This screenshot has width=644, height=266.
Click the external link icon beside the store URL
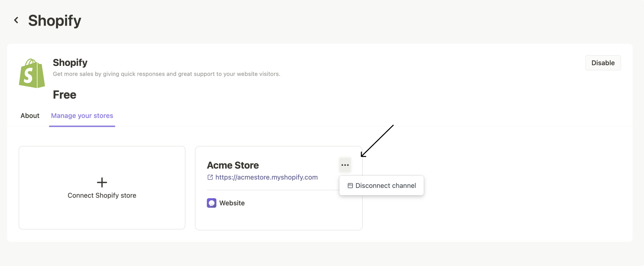pos(210,177)
